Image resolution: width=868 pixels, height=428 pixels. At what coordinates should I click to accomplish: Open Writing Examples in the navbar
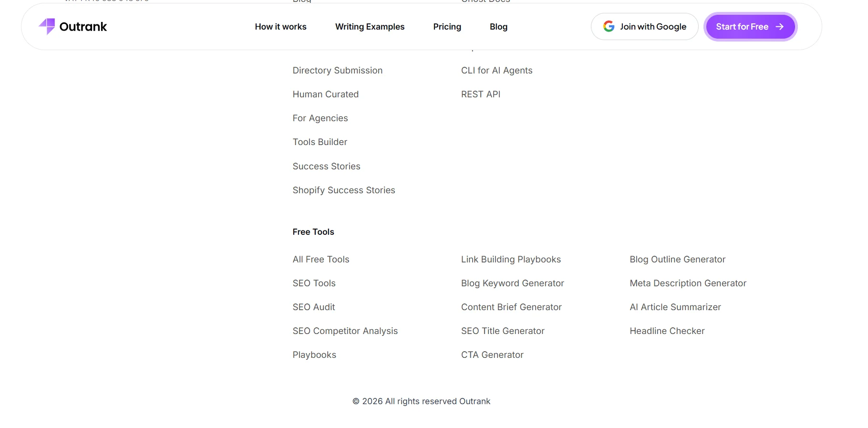(x=370, y=27)
